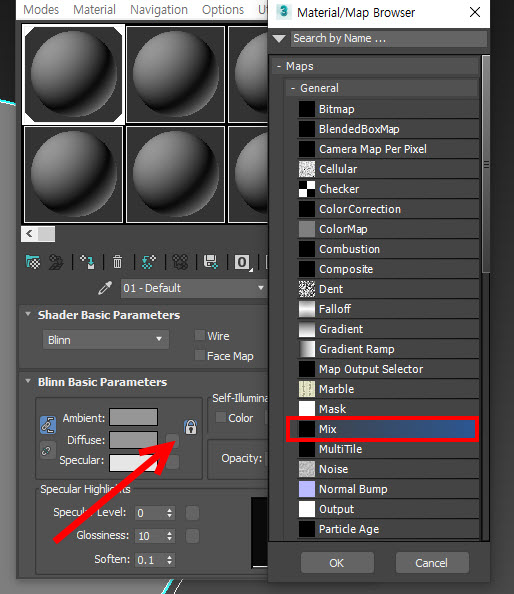Image resolution: width=514 pixels, height=594 pixels.
Task: Click the Glossiness value field
Action: tap(150, 536)
